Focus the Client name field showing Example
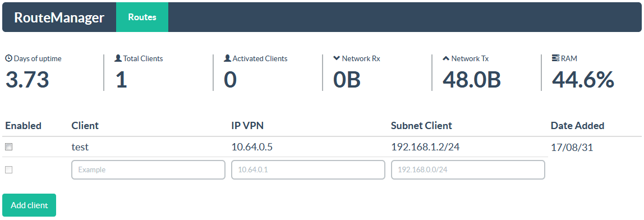The image size is (644, 220). click(148, 170)
